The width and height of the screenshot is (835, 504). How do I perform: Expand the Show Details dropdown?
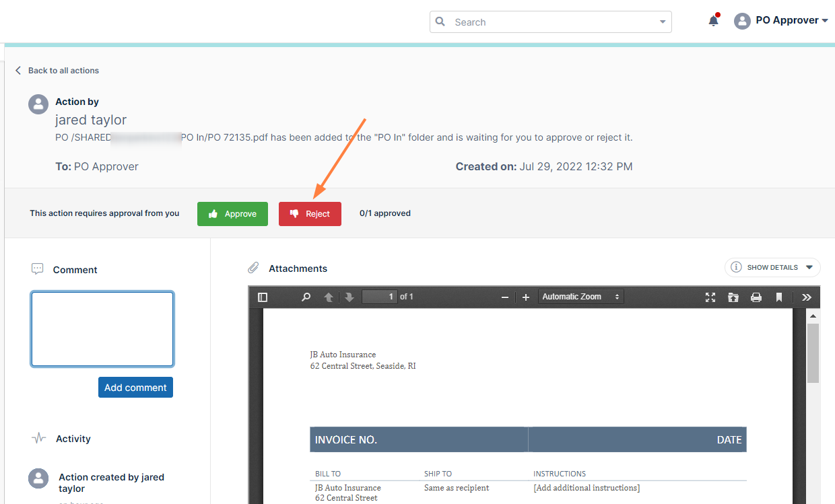pos(772,267)
